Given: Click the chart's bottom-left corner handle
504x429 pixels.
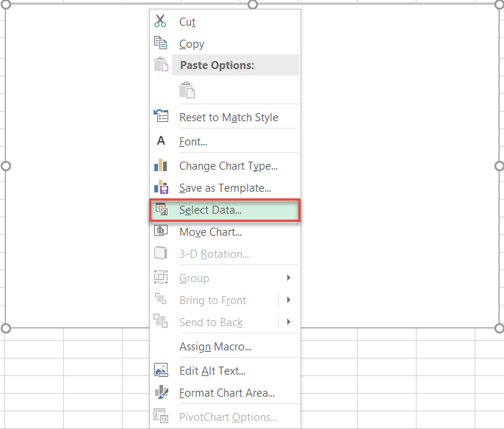Looking at the screenshot, I should pos(6,328).
